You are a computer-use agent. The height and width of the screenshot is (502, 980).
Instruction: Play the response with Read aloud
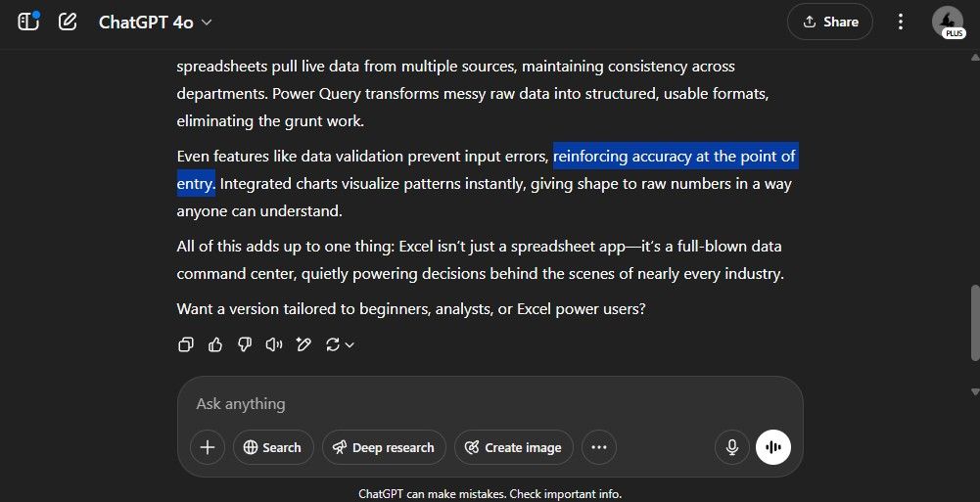[x=274, y=344]
